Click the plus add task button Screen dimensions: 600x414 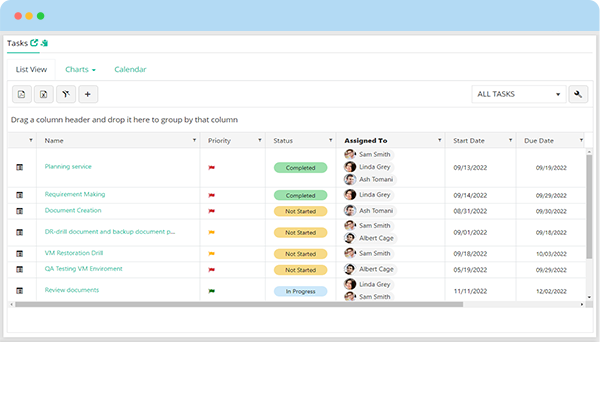88,94
